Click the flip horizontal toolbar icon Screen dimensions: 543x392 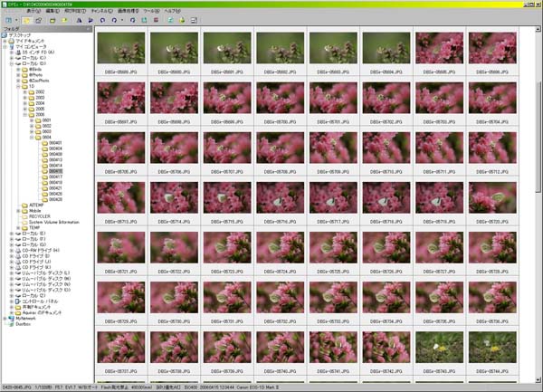(80, 21)
